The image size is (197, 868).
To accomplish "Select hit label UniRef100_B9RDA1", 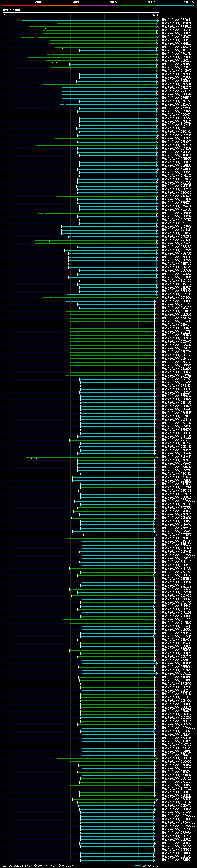I will point(176,81).
